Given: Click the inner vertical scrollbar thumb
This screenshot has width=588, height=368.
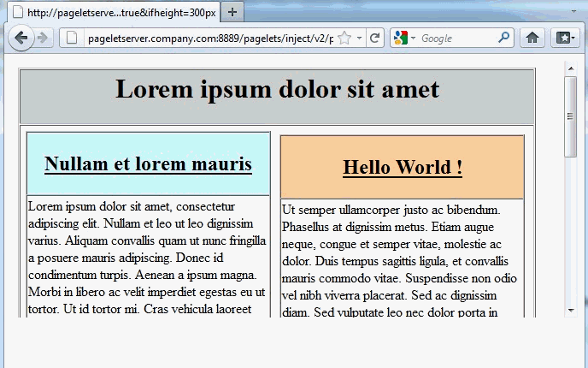Looking at the screenshot, I should point(571,116).
